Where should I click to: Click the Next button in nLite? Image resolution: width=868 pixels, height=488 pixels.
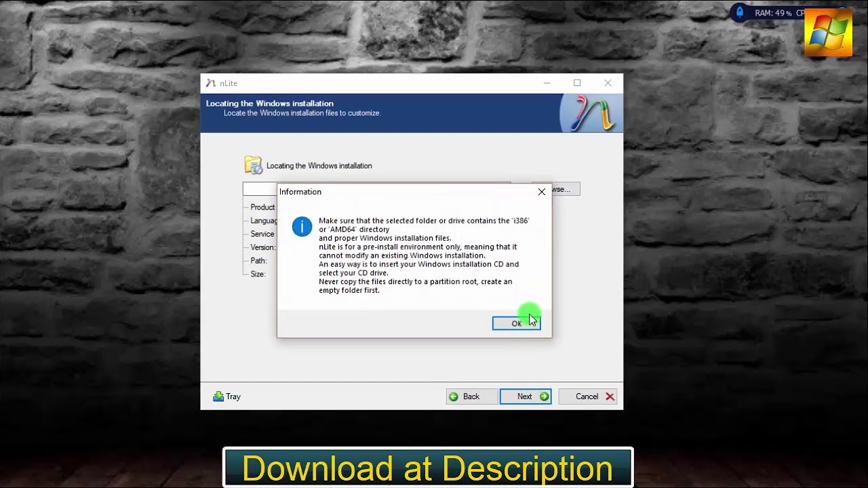pyautogui.click(x=526, y=396)
